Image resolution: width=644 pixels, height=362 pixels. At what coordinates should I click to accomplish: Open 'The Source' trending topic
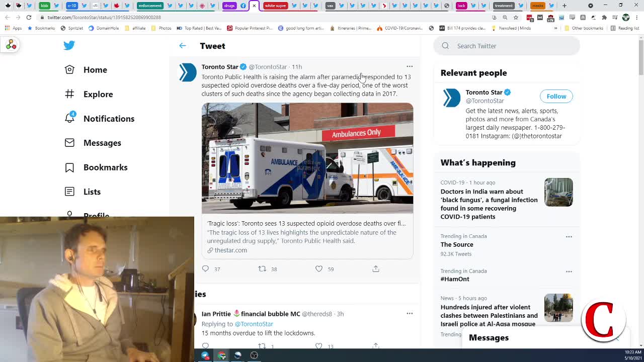tap(457, 244)
